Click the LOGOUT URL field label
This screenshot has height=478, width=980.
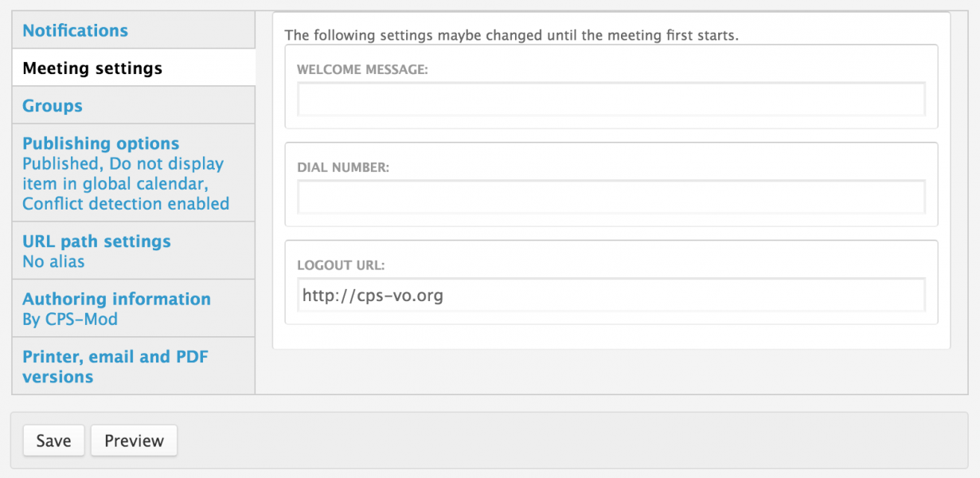341,265
